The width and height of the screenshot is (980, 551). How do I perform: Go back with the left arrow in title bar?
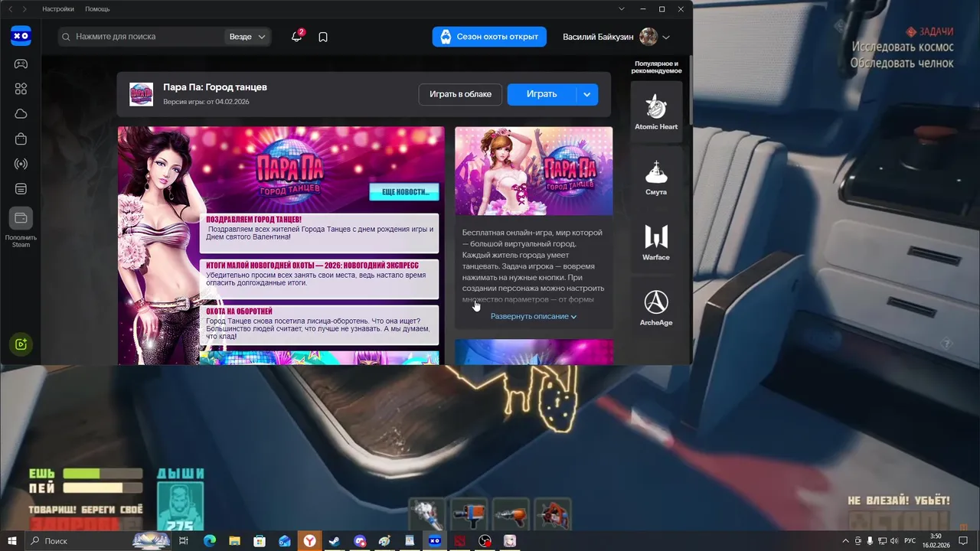point(10,9)
